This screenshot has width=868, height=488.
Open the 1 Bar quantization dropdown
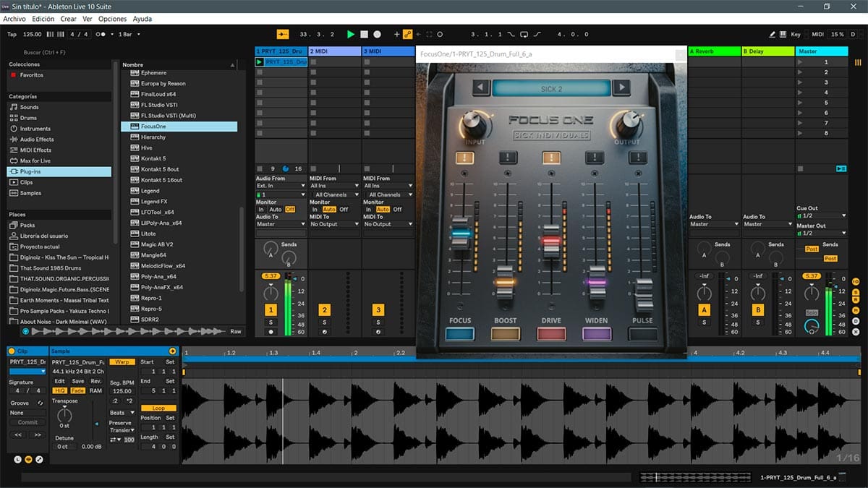(x=129, y=34)
